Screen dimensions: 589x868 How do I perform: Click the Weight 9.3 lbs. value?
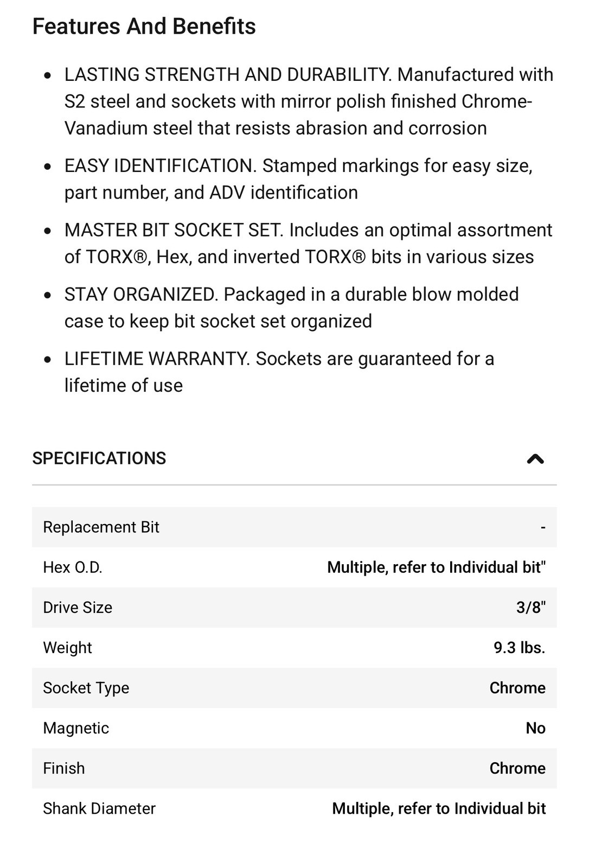pyautogui.click(x=520, y=648)
